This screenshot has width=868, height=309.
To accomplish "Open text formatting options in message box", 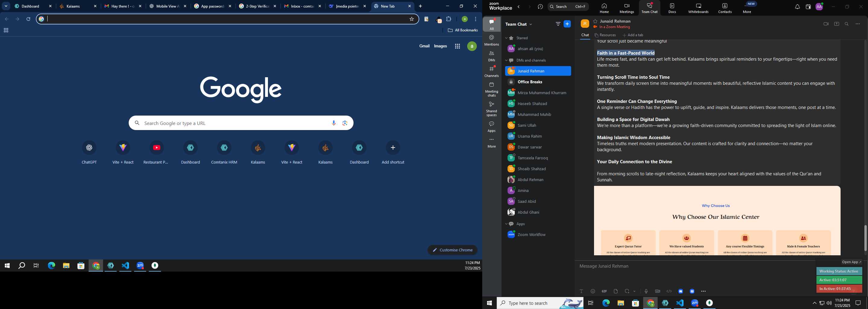I will point(581,291).
